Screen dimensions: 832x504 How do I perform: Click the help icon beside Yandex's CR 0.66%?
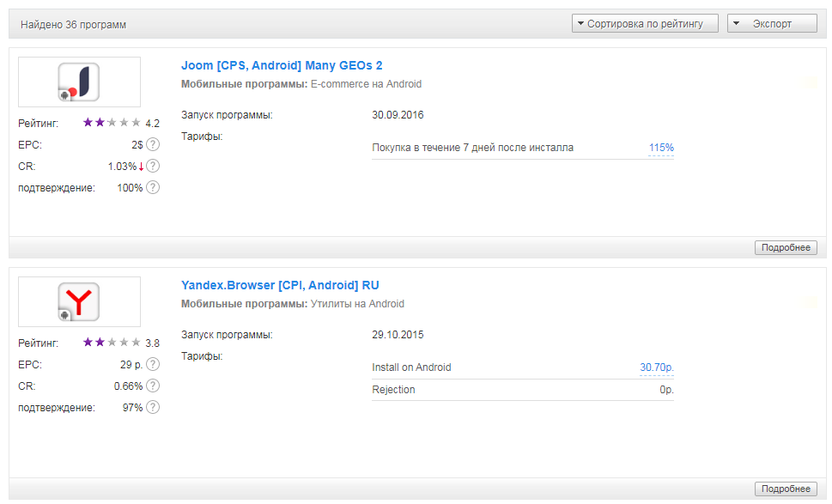point(153,386)
